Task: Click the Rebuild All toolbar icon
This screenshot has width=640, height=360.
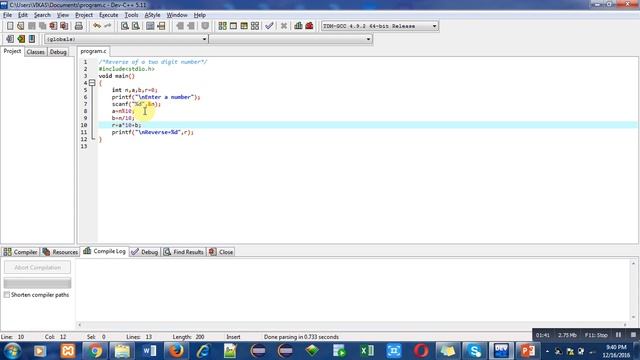Action: click(255, 26)
